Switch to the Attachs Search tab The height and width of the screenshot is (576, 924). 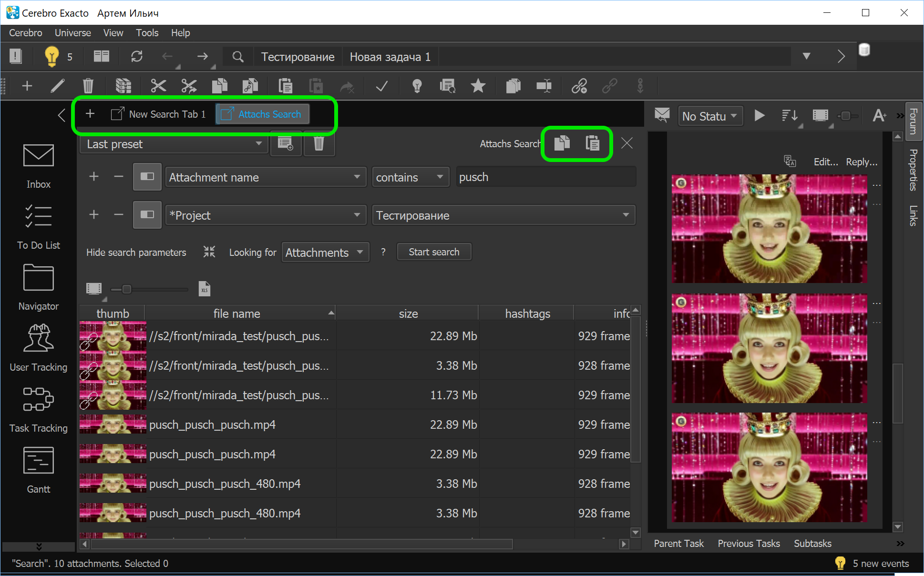(x=262, y=114)
